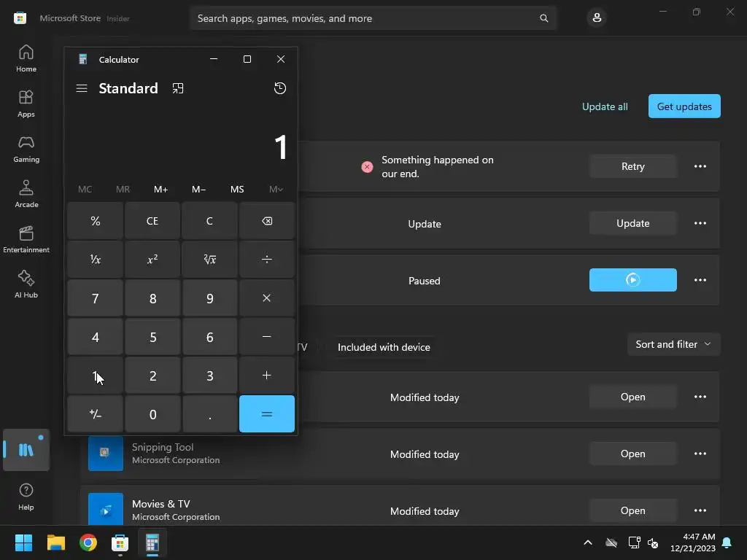Open more options for Paused item
The height and width of the screenshot is (560, 747).
700,280
